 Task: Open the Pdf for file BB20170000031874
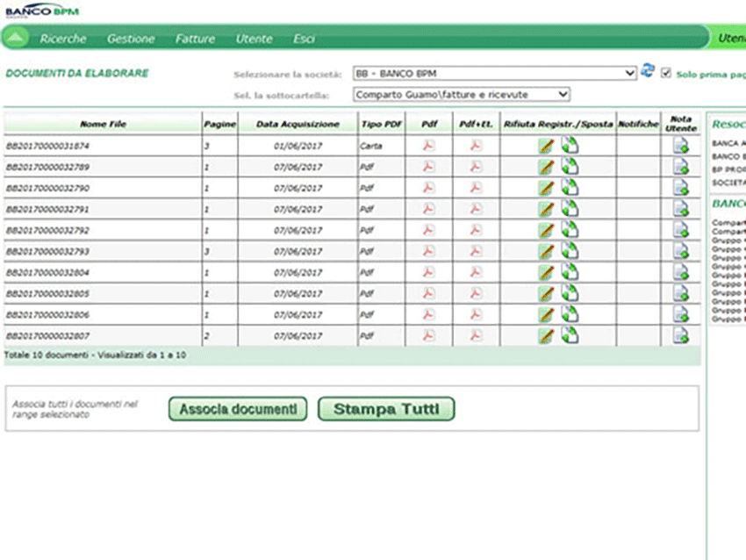428,146
